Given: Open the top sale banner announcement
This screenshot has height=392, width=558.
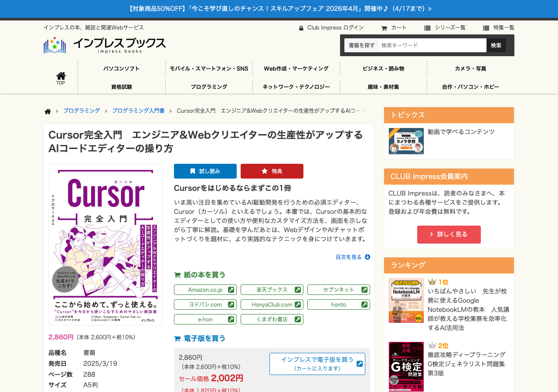Looking at the screenshot, I should coord(279,9).
